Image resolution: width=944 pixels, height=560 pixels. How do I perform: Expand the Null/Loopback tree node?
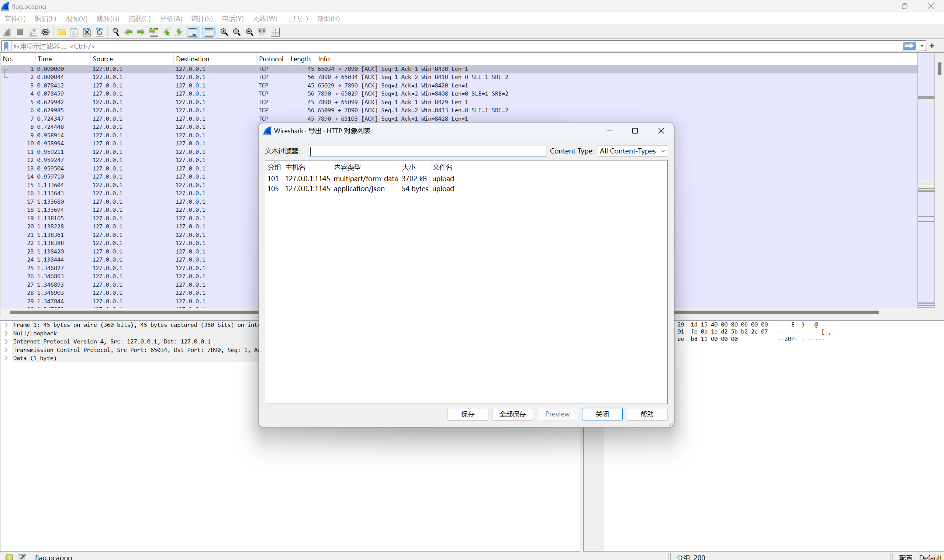[6, 333]
